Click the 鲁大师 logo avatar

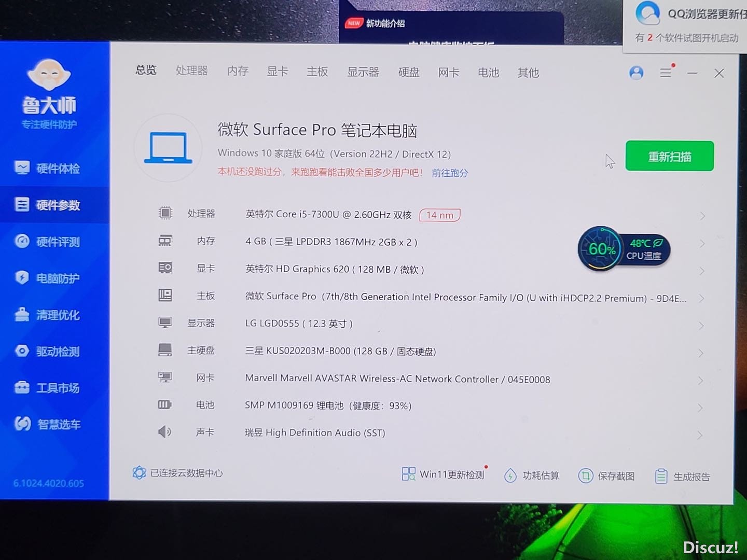click(x=49, y=75)
